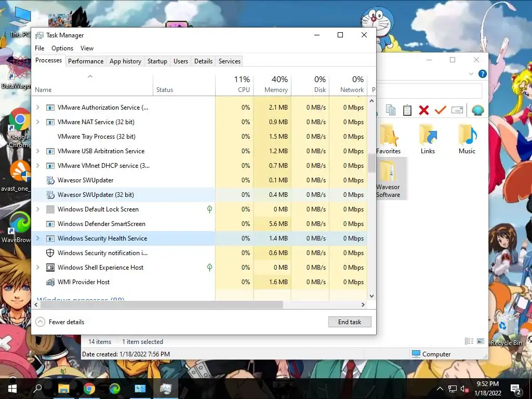This screenshot has width=532, height=399.
Task: Click Fewer details toggle
Action: point(60,322)
